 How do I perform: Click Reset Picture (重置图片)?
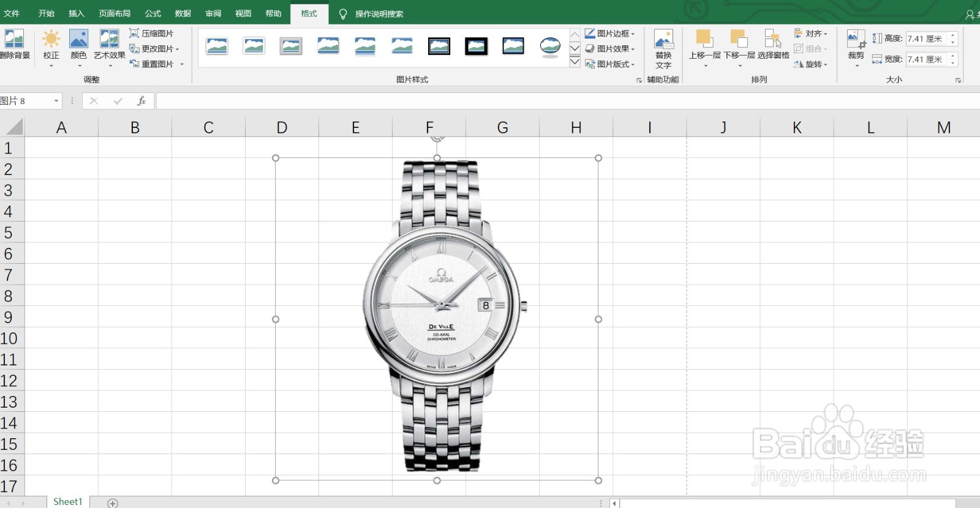click(156, 64)
